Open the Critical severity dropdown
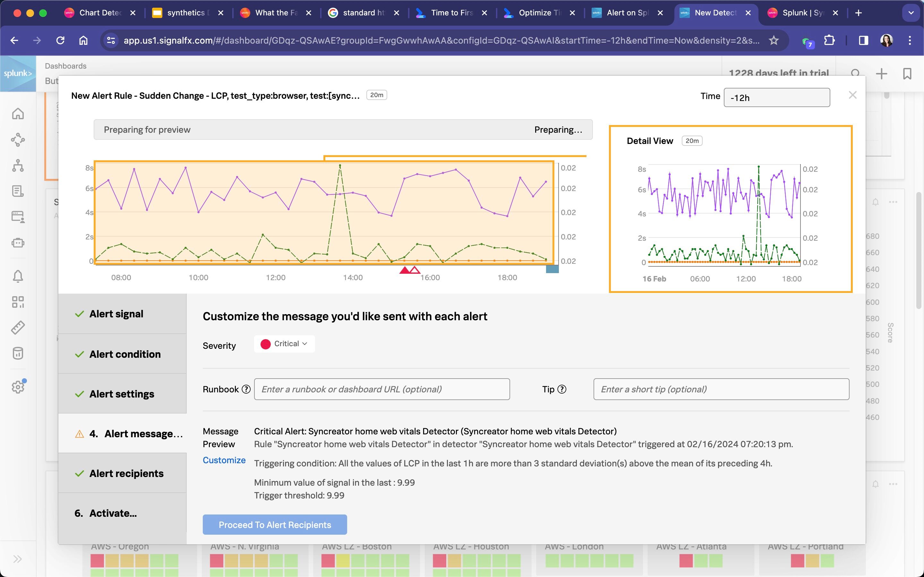Image resolution: width=924 pixels, height=577 pixels. pyautogui.click(x=285, y=344)
